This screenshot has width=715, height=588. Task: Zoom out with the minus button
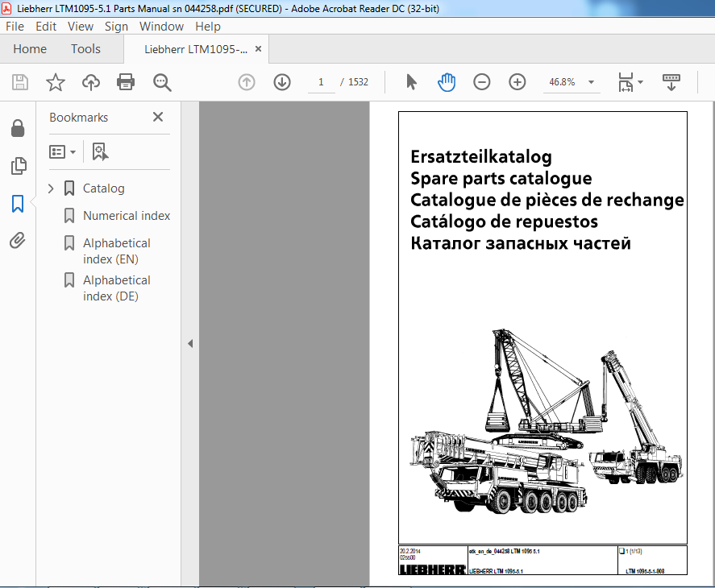click(x=481, y=82)
